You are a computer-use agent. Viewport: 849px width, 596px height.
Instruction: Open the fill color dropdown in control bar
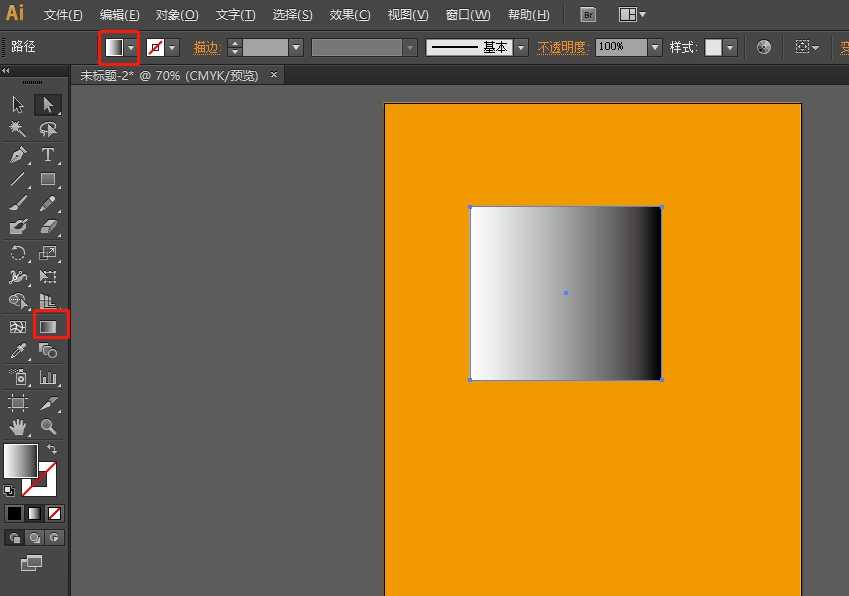point(132,47)
